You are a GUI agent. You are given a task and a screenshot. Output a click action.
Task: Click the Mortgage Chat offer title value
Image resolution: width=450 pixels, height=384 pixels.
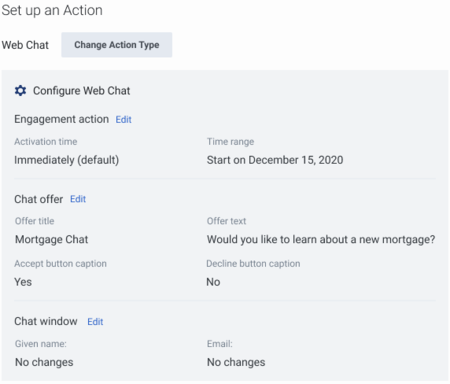click(52, 239)
